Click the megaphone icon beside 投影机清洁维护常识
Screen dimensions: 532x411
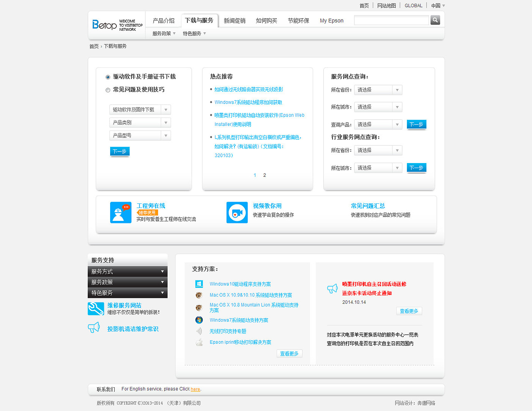pyautogui.click(x=94, y=327)
